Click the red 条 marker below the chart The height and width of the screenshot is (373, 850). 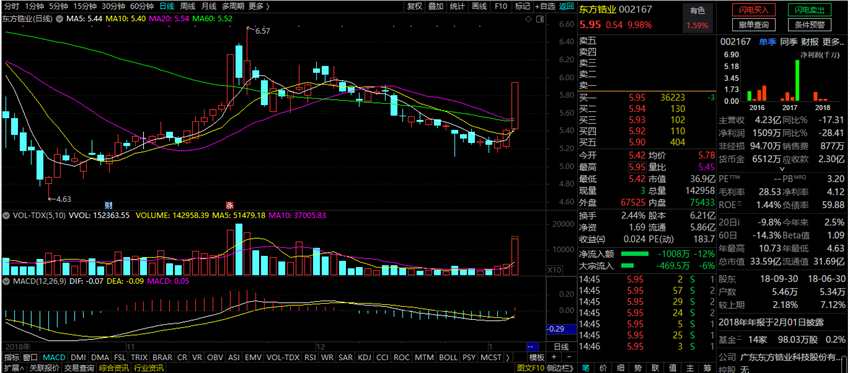click(x=229, y=205)
